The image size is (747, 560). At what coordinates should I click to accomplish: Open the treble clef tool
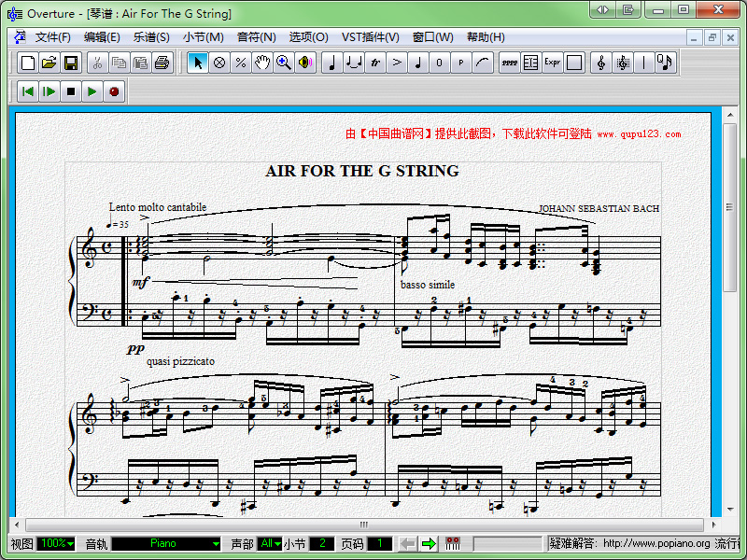click(x=600, y=63)
